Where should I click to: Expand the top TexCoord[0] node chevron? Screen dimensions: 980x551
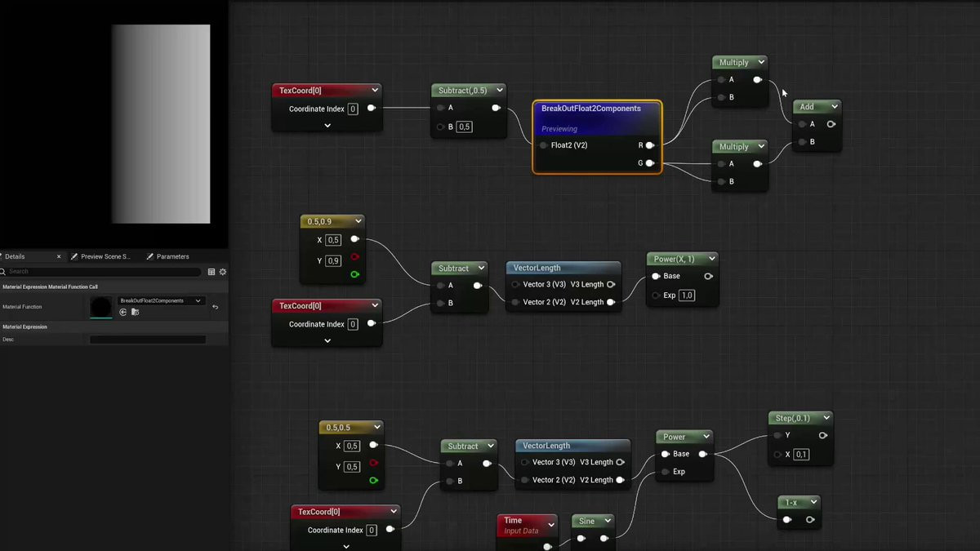[x=327, y=126]
